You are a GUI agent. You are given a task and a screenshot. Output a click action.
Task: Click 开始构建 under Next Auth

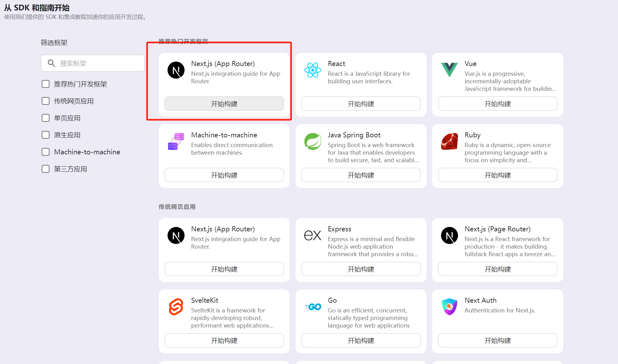[498, 340]
